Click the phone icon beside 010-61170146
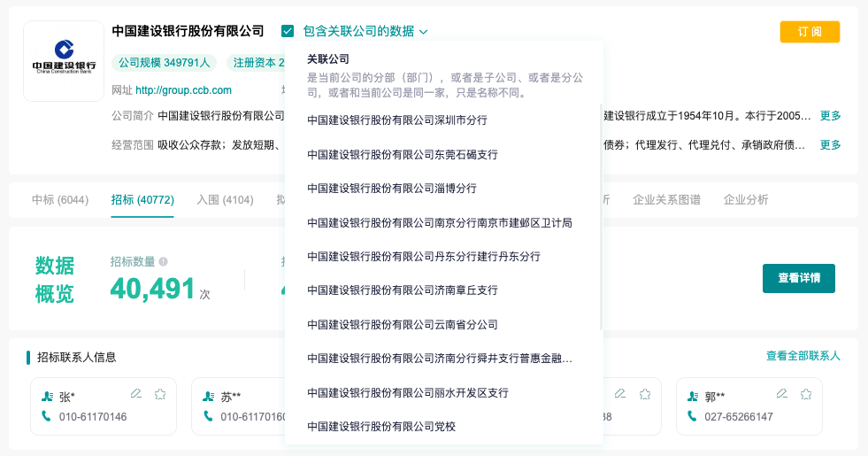The image size is (868, 456). pos(46,415)
